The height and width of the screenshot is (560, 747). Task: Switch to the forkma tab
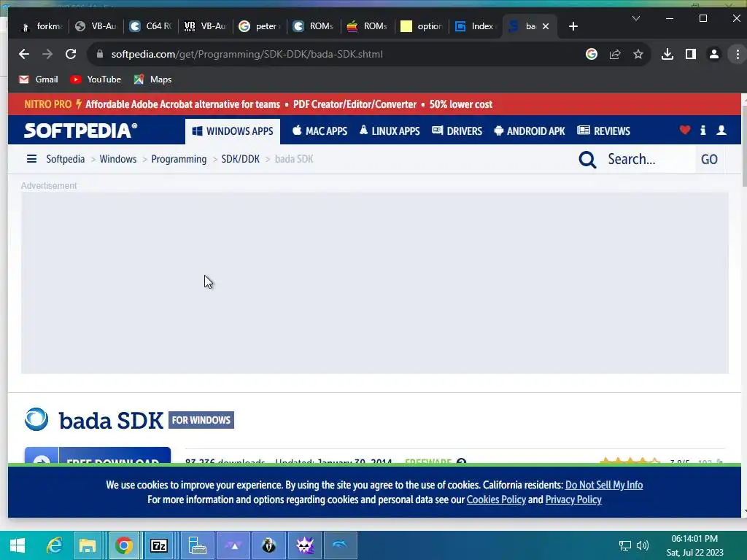[x=42, y=26]
